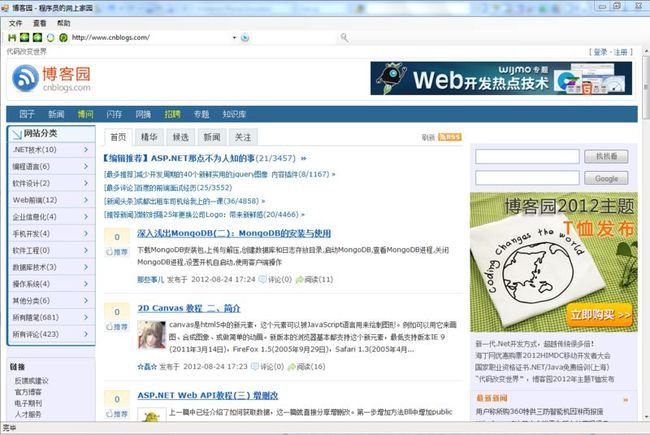The image size is (650, 435).
Task: Click the Wijmo Web开发热点技术 banner ad
Action: [x=501, y=78]
